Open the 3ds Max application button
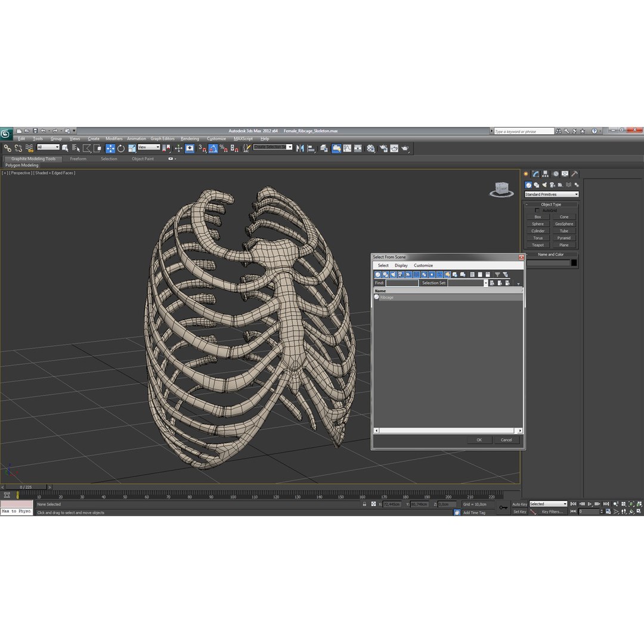 point(6,134)
